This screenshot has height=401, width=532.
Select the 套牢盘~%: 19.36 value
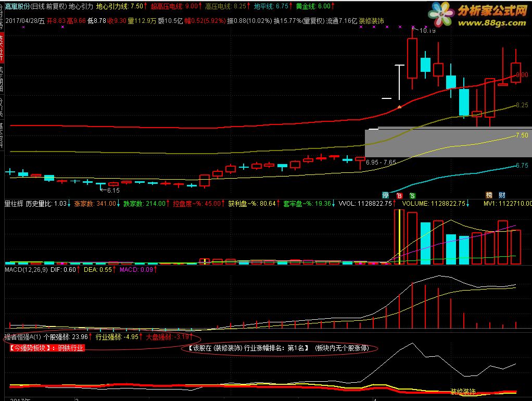coord(307,204)
